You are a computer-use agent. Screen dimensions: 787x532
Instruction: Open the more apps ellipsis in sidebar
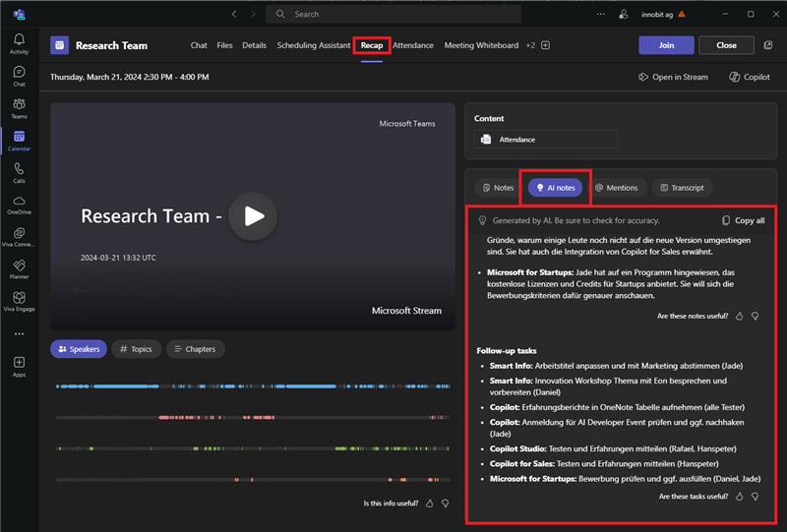pos(19,334)
